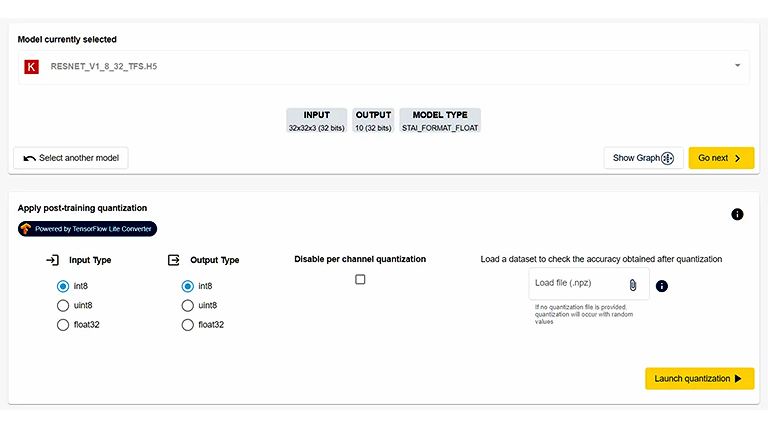The width and height of the screenshot is (768, 432).
Task: Check Disable per channel quantization box
Action: click(360, 280)
